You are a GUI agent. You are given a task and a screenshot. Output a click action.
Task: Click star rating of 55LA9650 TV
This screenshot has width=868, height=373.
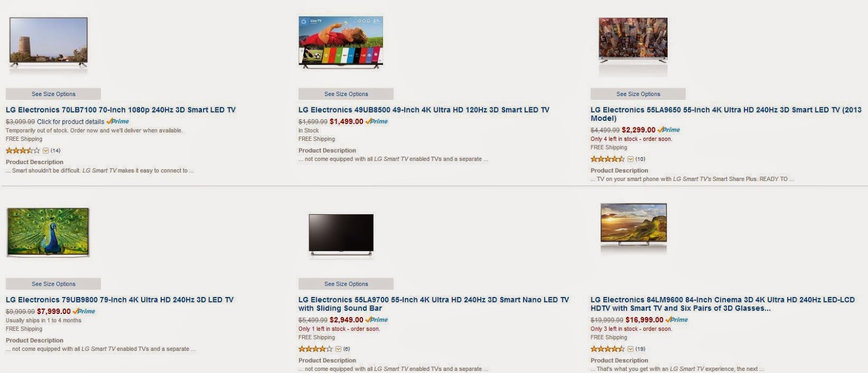[608, 159]
